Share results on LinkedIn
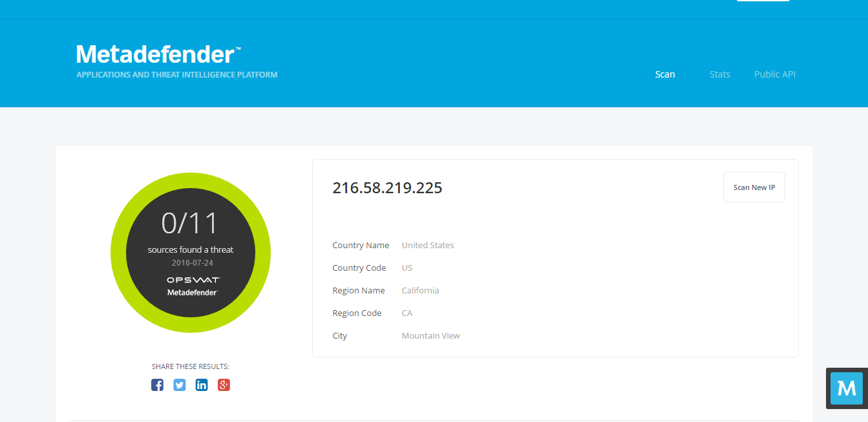This screenshot has height=422, width=868. click(x=202, y=385)
